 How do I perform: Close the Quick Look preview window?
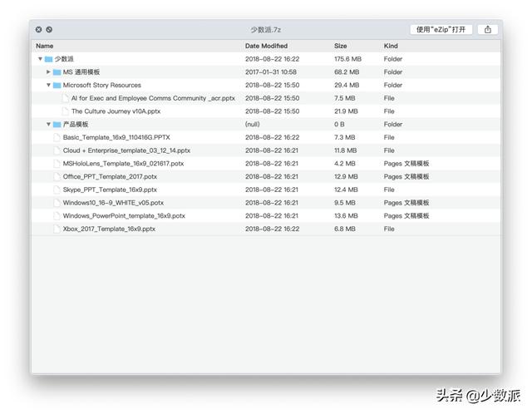pos(39,30)
